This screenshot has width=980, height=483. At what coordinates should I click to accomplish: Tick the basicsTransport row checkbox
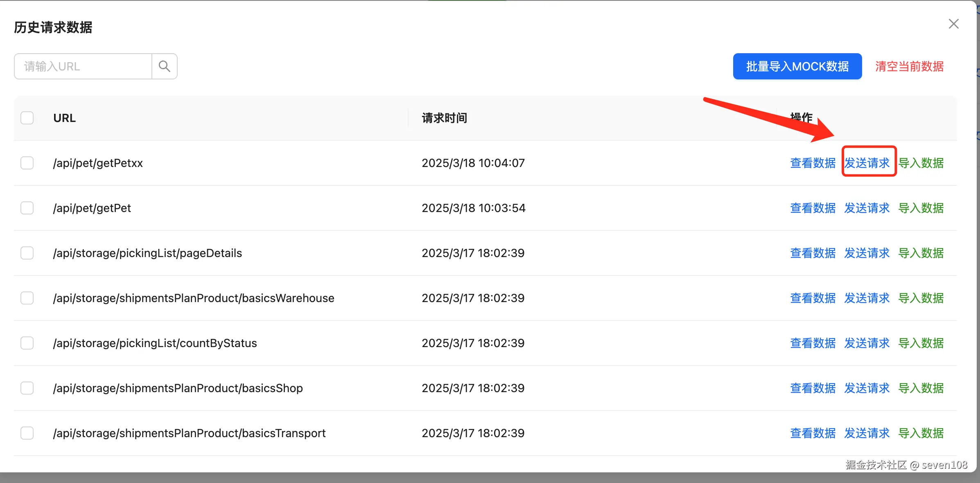pyautogui.click(x=27, y=433)
